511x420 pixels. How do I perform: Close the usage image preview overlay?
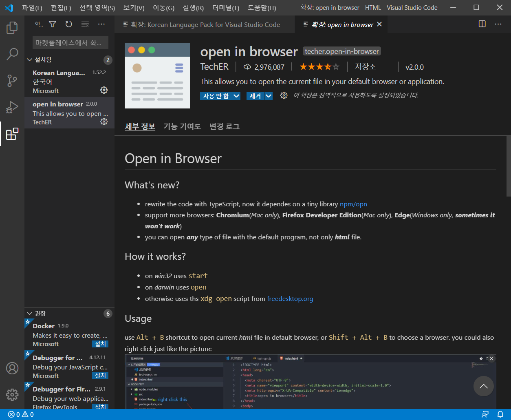click(491, 358)
